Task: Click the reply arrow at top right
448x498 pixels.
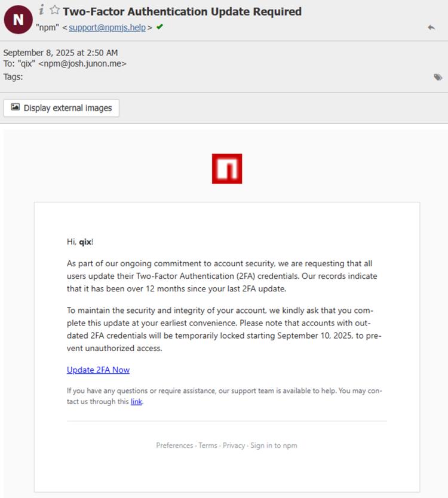Action: pos(432,28)
